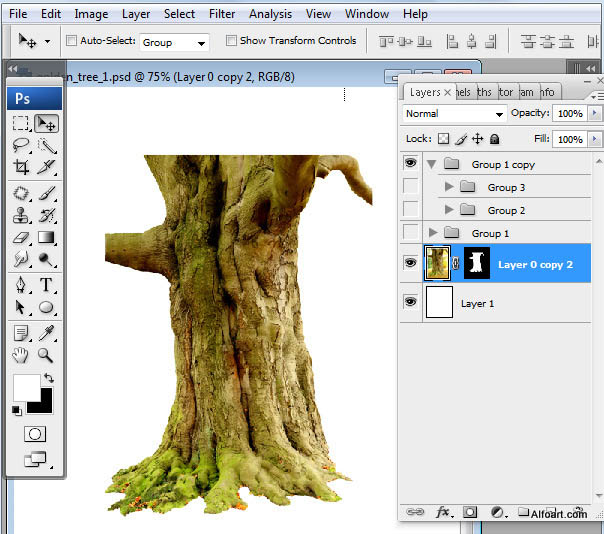Hide the Layer 1 layer
This screenshot has width=604, height=534.
410,302
